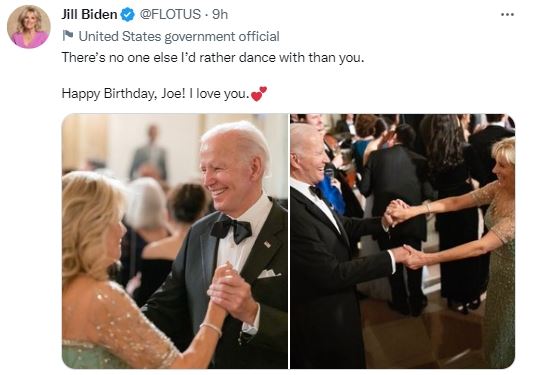Click the two hearts emoji
This screenshot has height=375, width=558.
[x=259, y=94]
